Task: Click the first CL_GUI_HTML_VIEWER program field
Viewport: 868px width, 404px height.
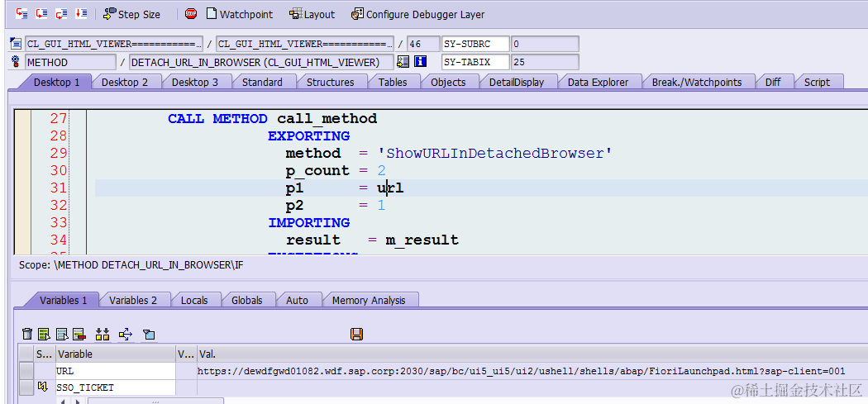Action: click(114, 45)
